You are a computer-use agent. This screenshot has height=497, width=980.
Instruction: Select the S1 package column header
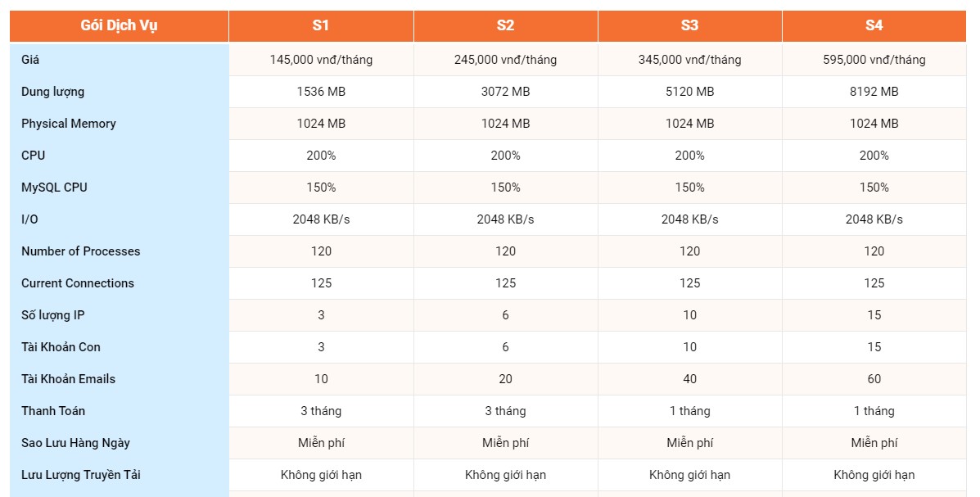coord(321,25)
